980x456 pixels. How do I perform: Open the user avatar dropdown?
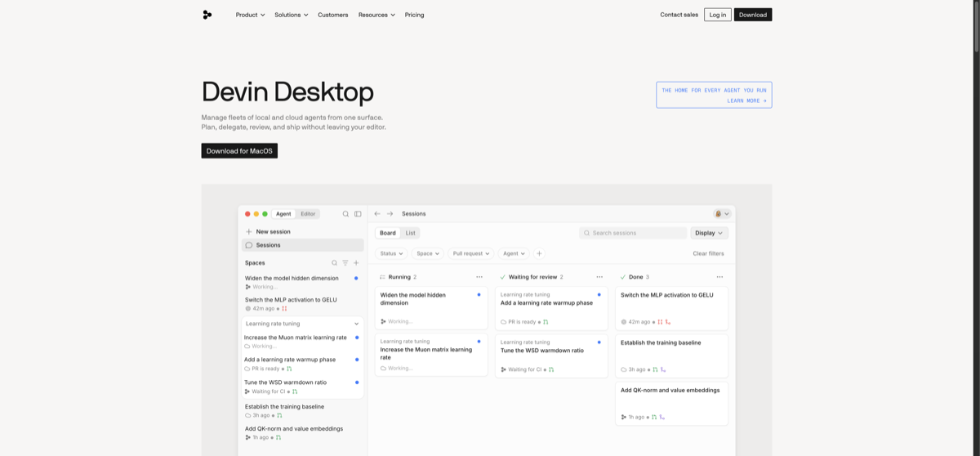[722, 214]
